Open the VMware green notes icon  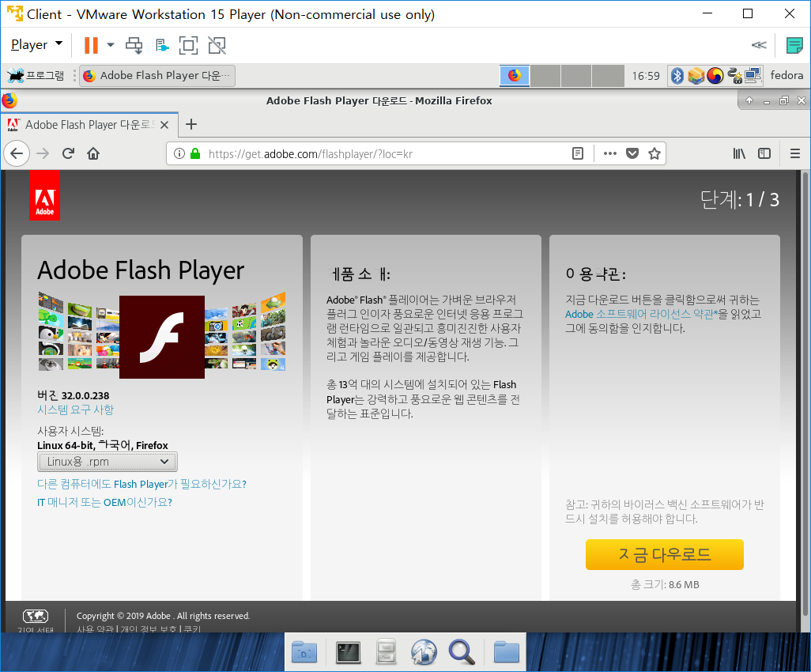click(794, 46)
